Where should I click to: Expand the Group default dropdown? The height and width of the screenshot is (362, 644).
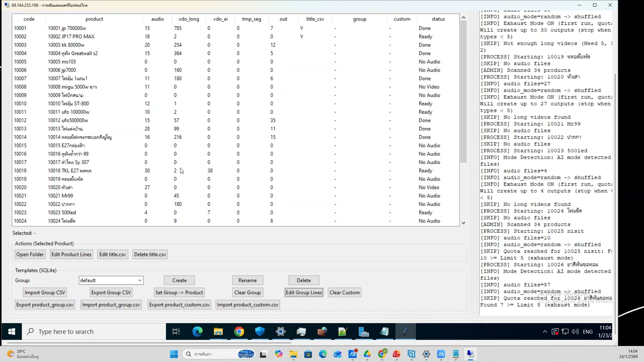click(x=140, y=281)
